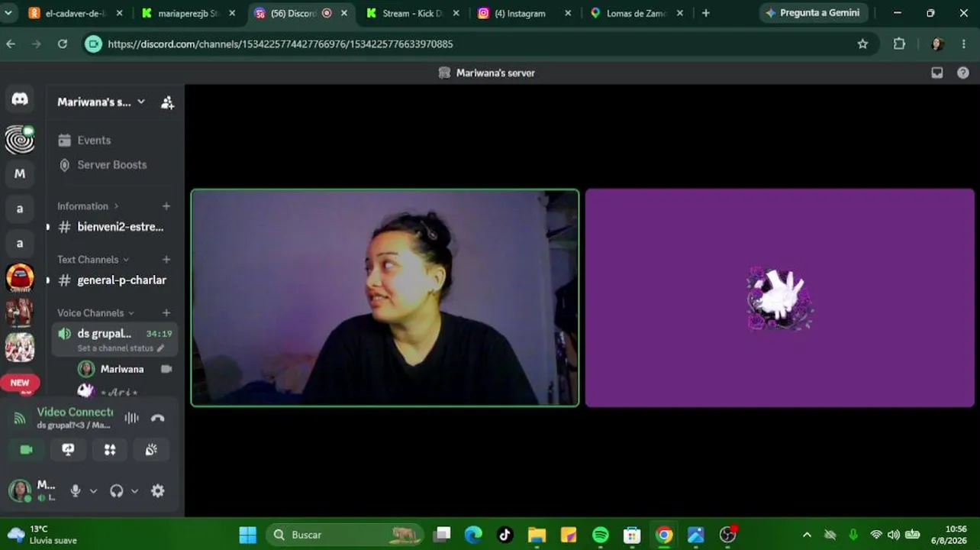Show hidden system tray icons
The image size is (980, 550).
coord(807,535)
